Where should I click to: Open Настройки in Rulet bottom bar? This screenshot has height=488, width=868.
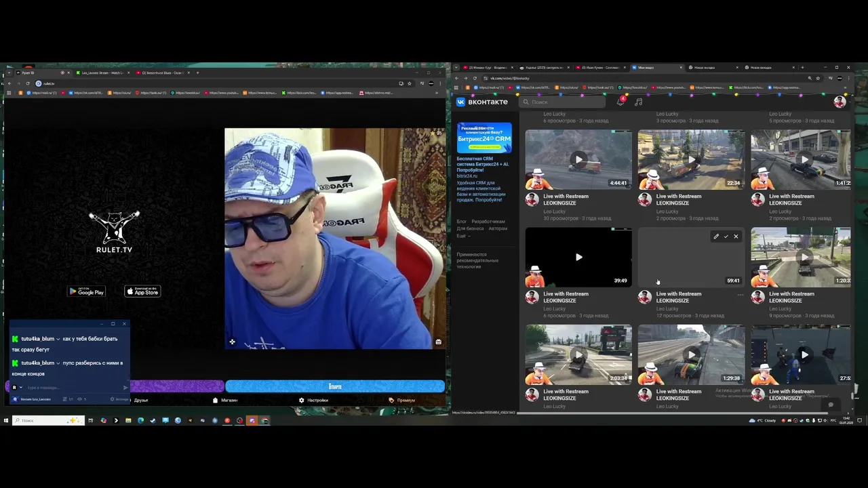click(x=313, y=401)
